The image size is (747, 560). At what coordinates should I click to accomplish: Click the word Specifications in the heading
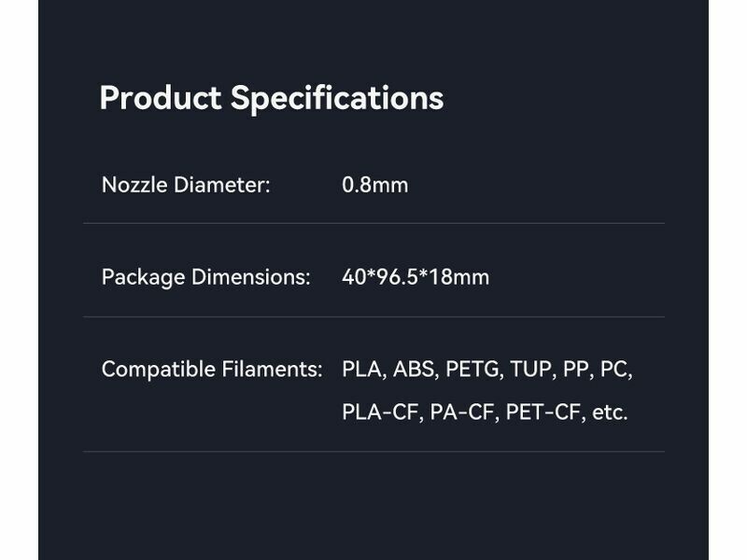336,98
